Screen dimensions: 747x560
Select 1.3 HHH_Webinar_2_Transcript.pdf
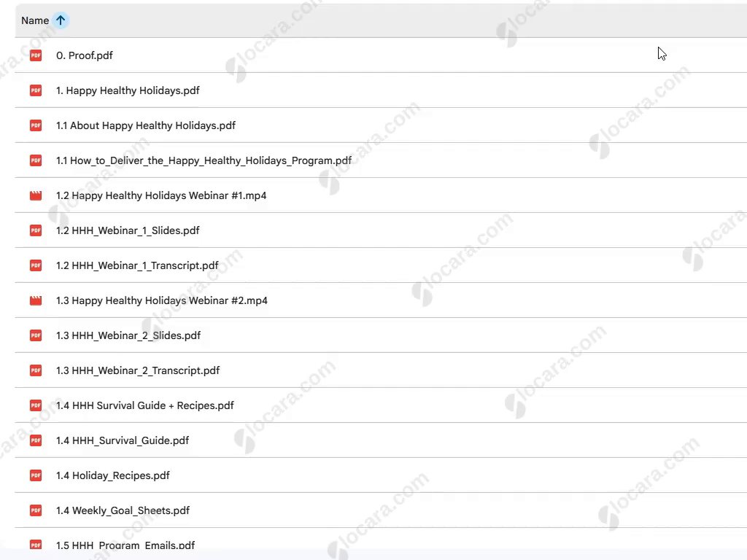(138, 370)
